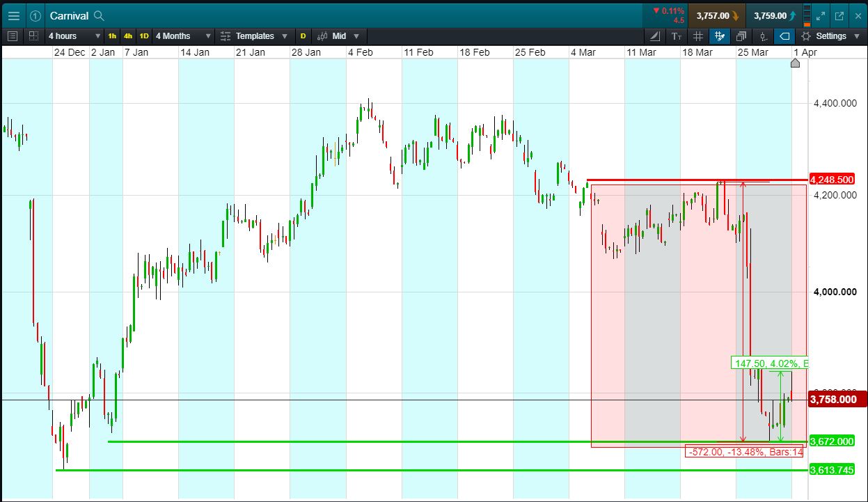Select the text annotation tool
868x502 pixels.
click(677, 36)
